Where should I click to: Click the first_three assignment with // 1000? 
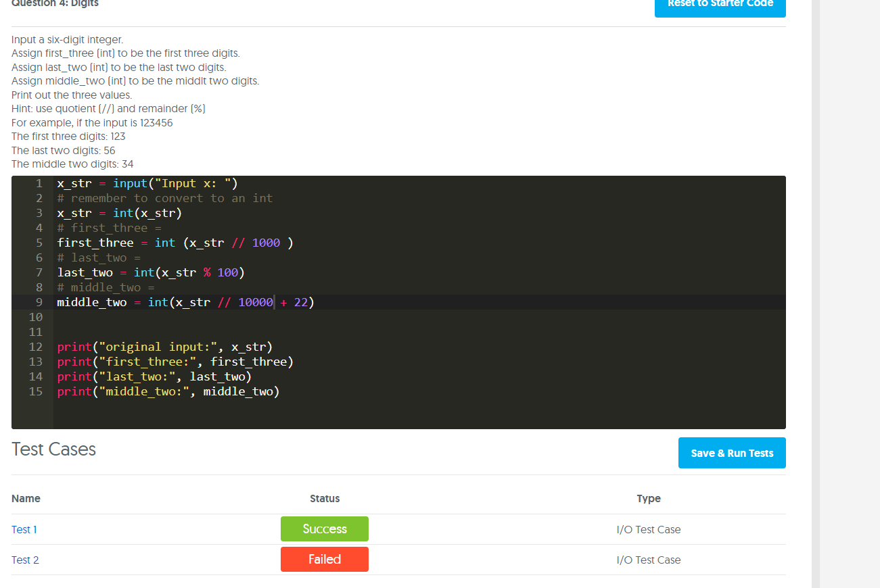click(x=175, y=243)
